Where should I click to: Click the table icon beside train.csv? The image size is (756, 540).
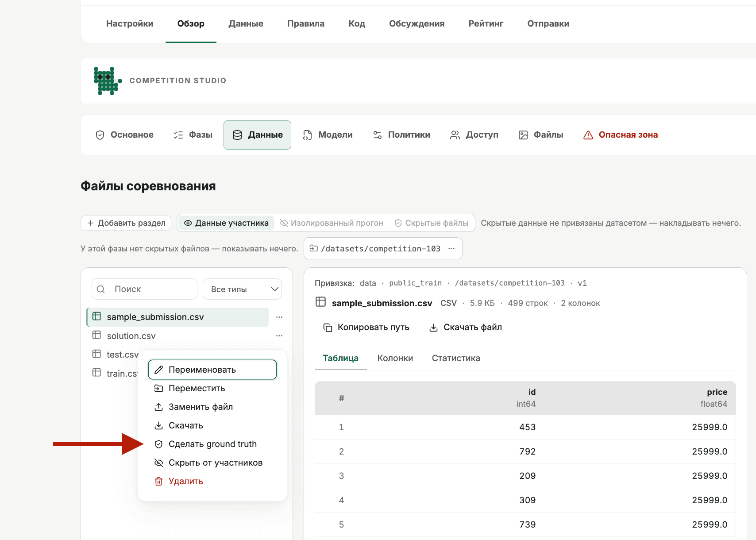tap(96, 373)
